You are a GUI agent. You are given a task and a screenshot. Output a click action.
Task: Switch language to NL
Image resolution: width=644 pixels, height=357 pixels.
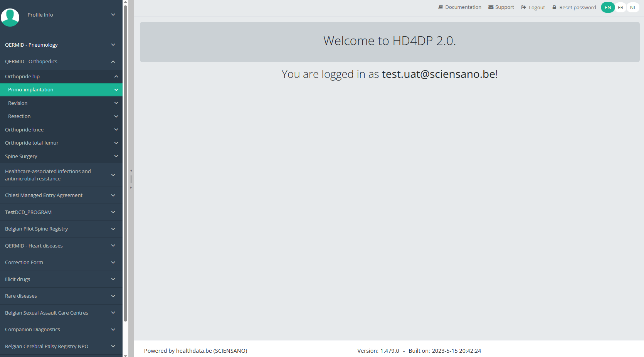click(x=633, y=7)
